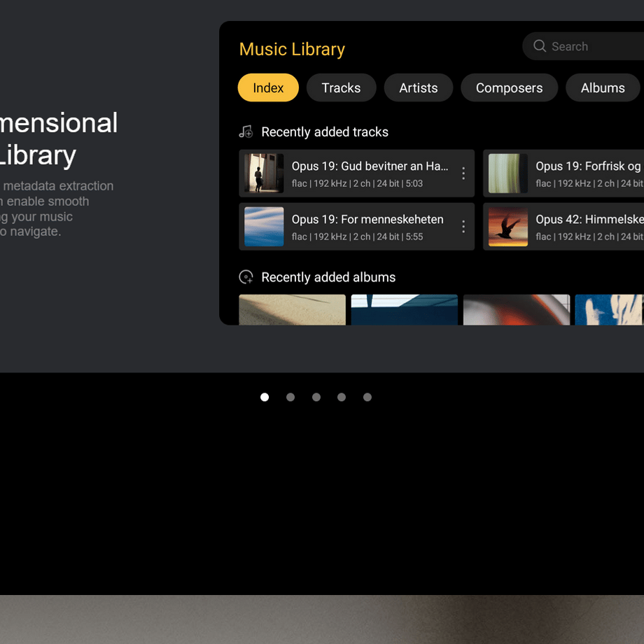Image resolution: width=644 pixels, height=644 pixels.
Task: Open the Artists tab
Action: (x=418, y=87)
